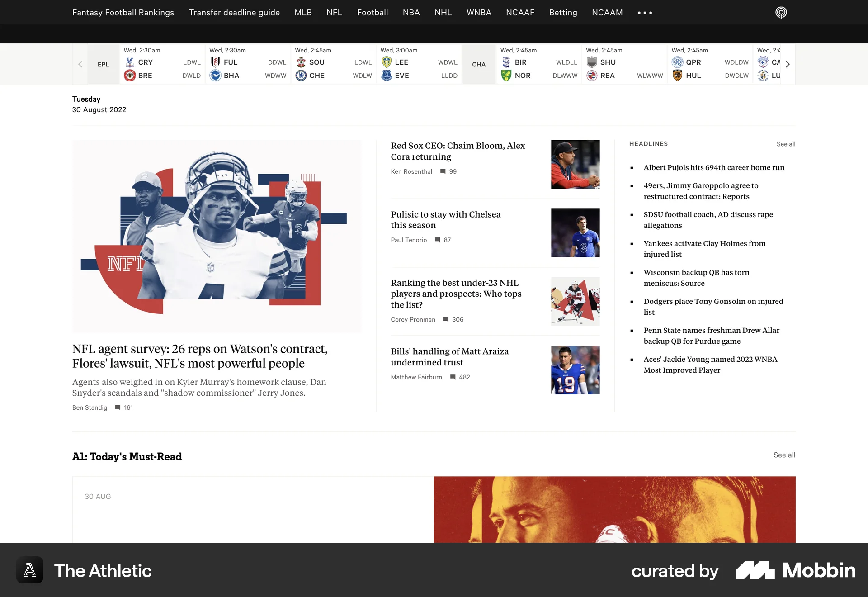Image resolution: width=868 pixels, height=597 pixels.
Task: Switch the scores ticker to CHA
Action: [479, 64]
